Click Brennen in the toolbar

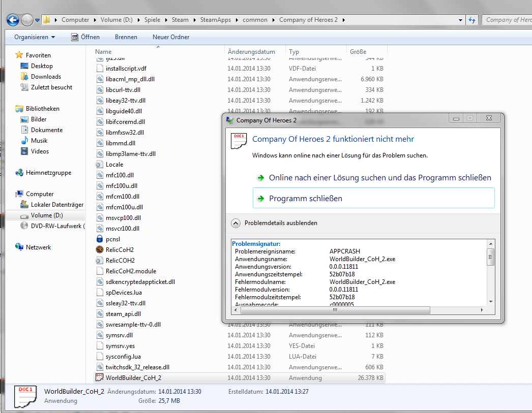click(x=126, y=37)
